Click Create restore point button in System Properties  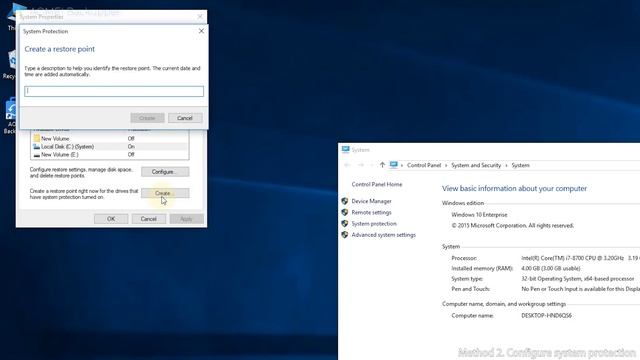point(165,193)
